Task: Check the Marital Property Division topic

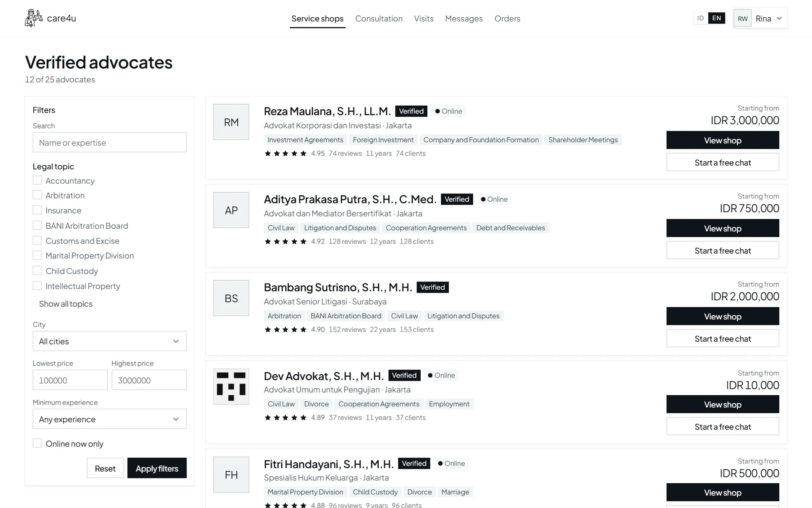Action: 37,255
